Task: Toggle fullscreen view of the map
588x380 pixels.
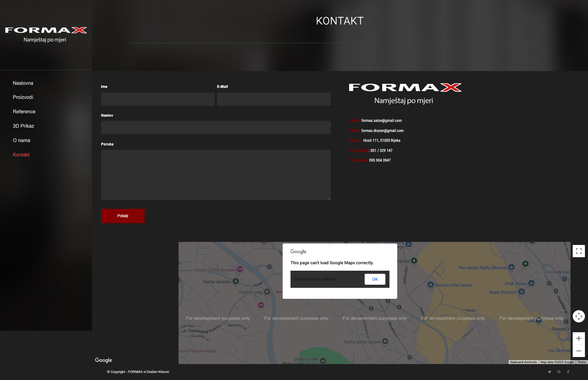Action: (579, 251)
